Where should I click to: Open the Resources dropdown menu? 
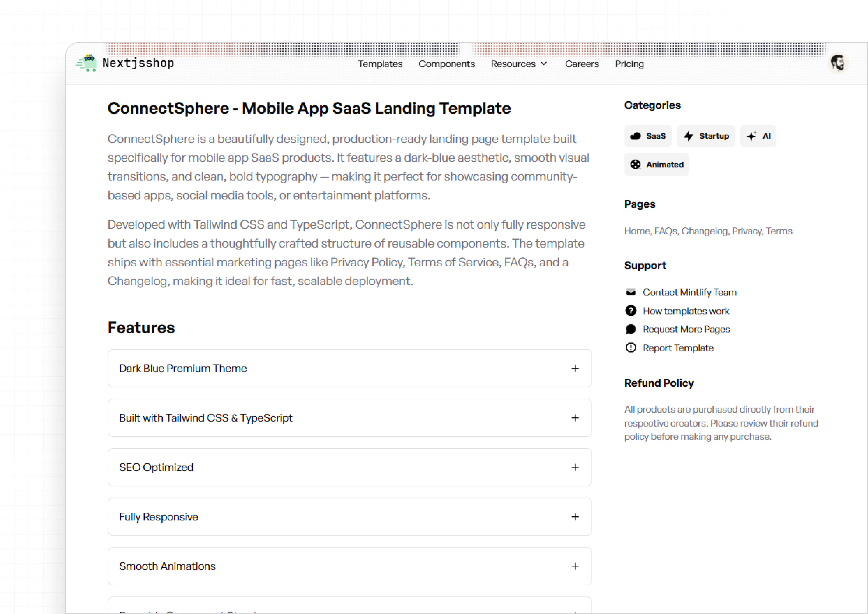point(519,64)
